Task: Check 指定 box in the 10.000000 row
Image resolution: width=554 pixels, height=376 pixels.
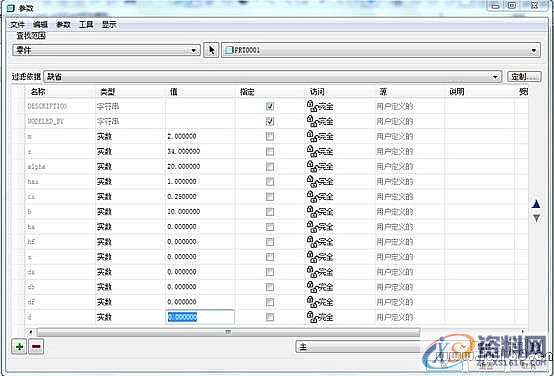Action: click(x=270, y=211)
